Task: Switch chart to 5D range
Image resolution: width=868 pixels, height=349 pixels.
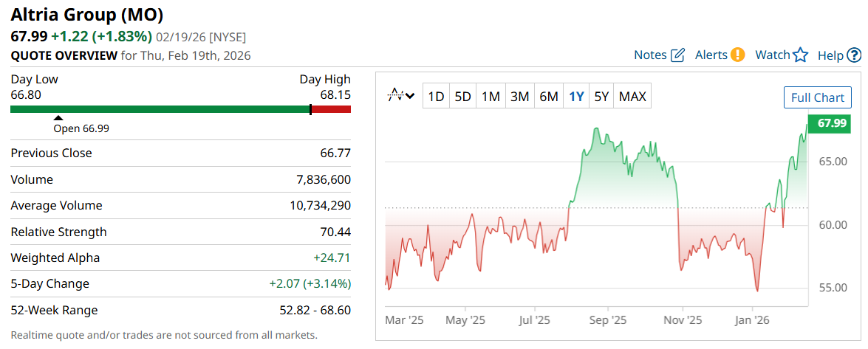Action: click(462, 96)
